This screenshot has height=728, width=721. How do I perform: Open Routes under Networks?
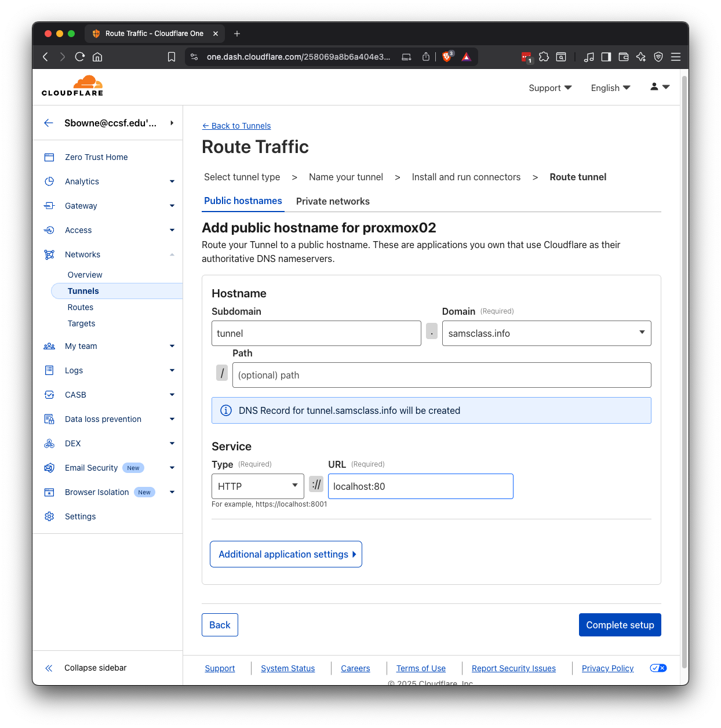(81, 307)
